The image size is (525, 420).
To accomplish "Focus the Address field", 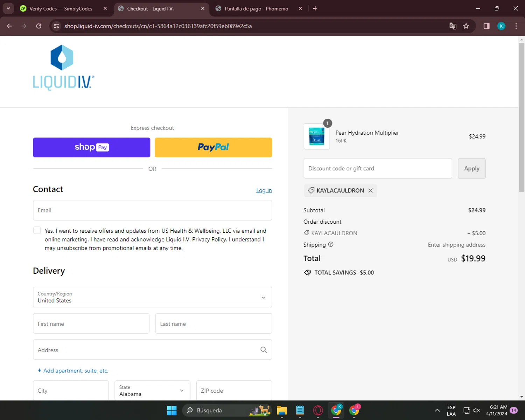I will pyautogui.click(x=152, y=350).
